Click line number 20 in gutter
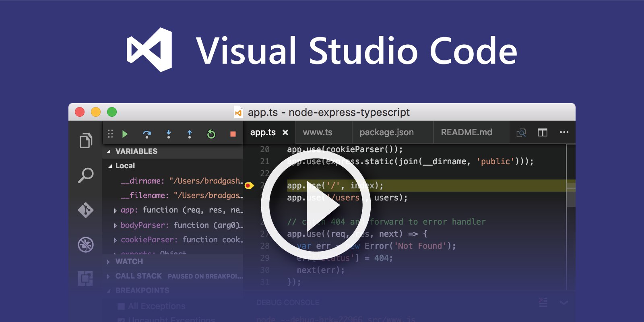The width and height of the screenshot is (644, 322). point(265,149)
